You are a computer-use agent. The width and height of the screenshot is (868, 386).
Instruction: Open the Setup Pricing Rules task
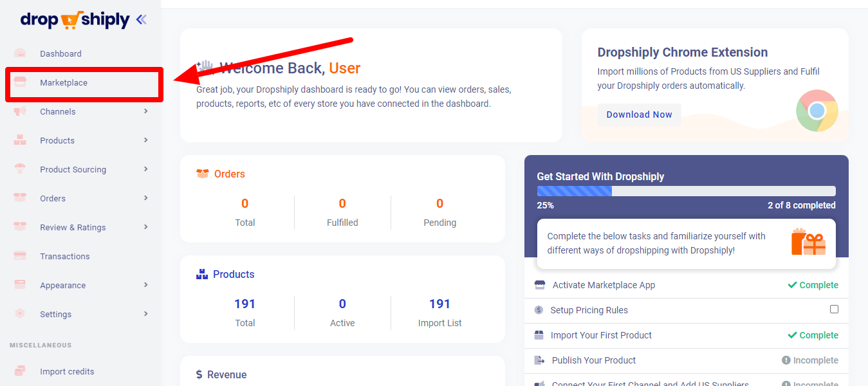click(x=589, y=310)
